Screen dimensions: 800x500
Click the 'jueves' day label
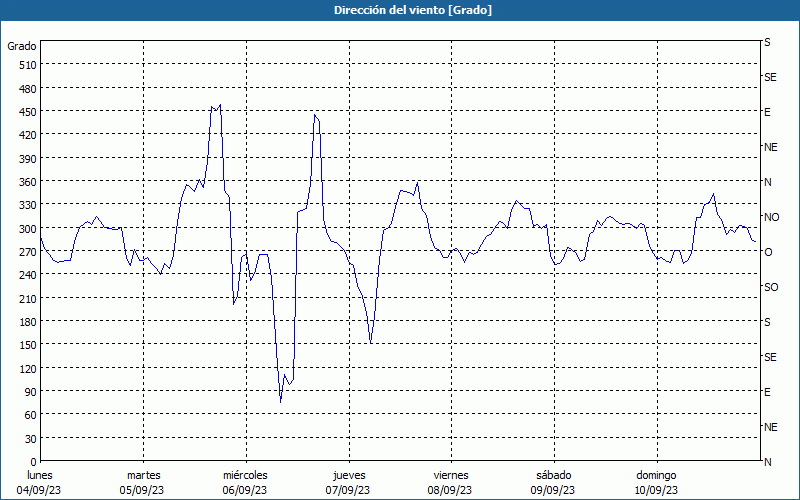(349, 475)
